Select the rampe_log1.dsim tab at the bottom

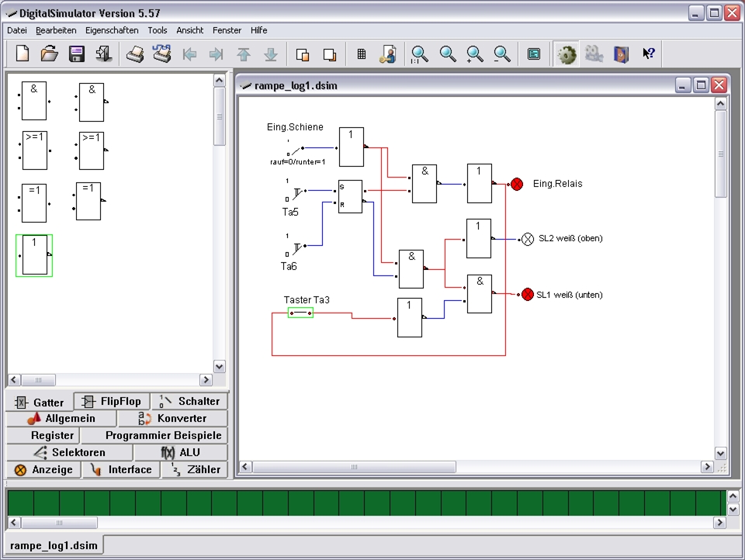pyautogui.click(x=54, y=545)
